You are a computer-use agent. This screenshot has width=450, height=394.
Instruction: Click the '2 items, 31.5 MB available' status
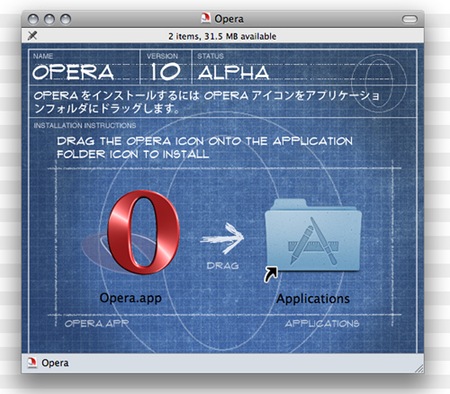(x=222, y=36)
